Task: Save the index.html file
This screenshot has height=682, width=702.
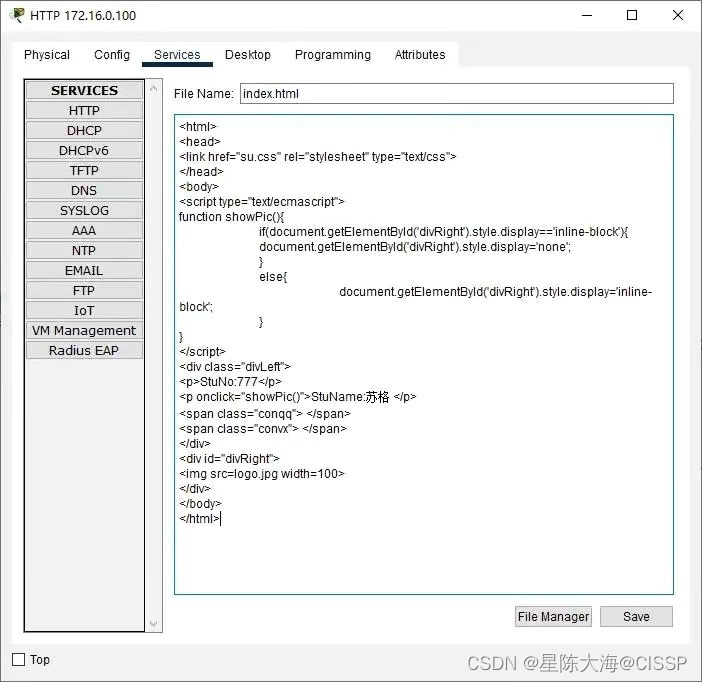Action: 636,617
